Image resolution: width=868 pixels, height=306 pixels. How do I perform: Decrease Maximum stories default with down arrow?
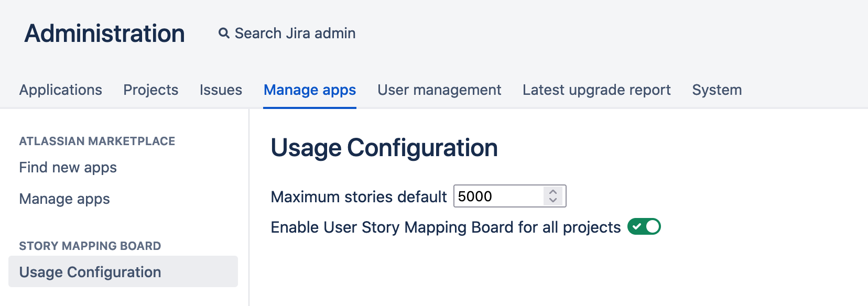pyautogui.click(x=553, y=200)
